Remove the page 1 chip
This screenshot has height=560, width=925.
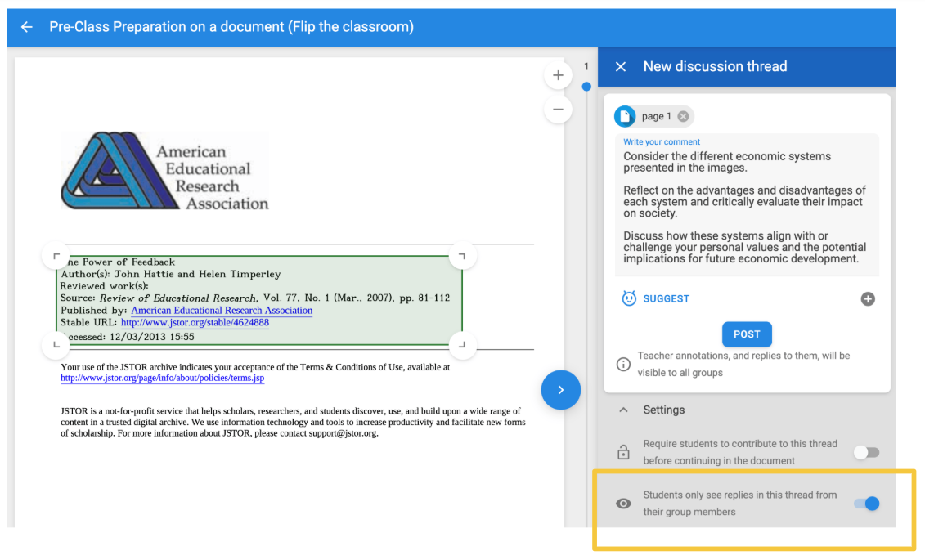(683, 117)
